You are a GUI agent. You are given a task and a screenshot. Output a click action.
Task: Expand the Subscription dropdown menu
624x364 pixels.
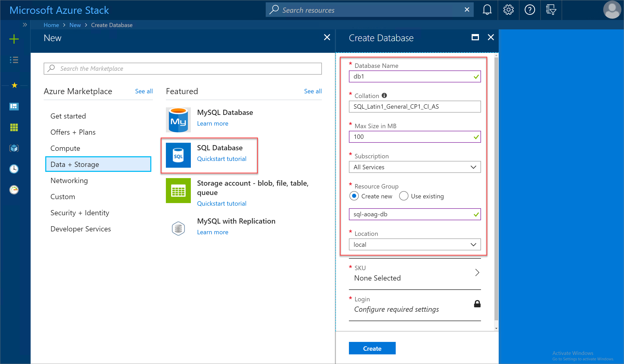point(474,167)
